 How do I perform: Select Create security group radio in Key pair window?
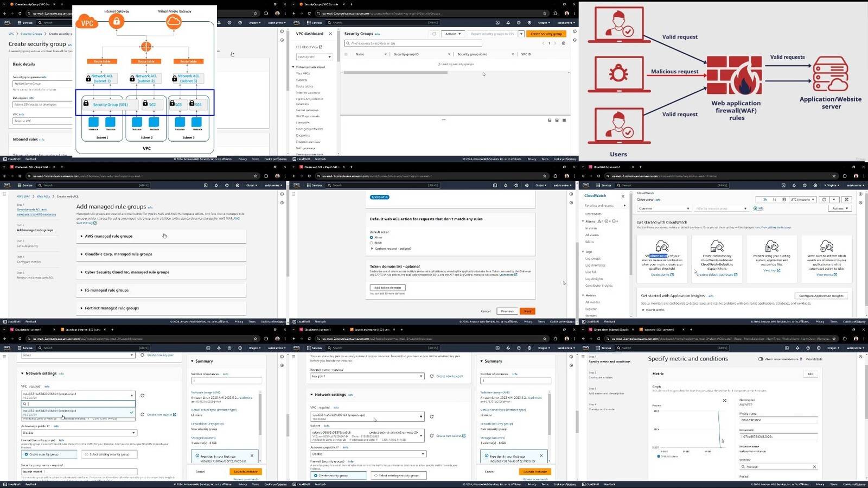point(315,476)
